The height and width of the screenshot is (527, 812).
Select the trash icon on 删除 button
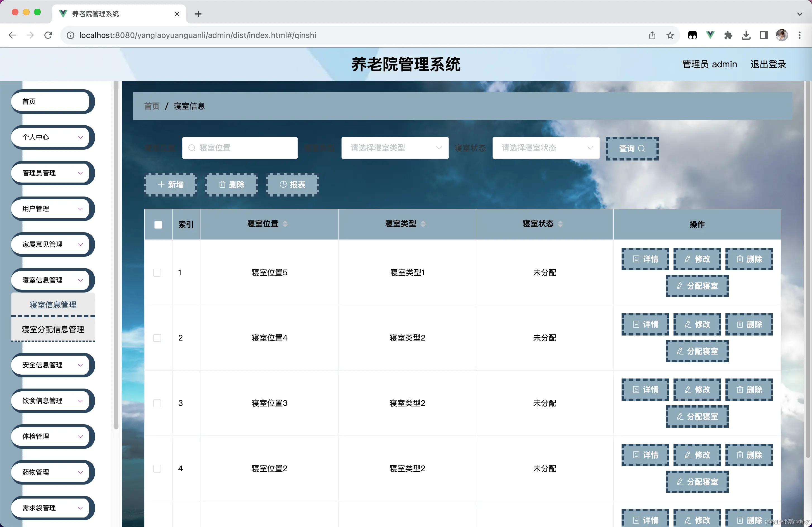click(222, 185)
